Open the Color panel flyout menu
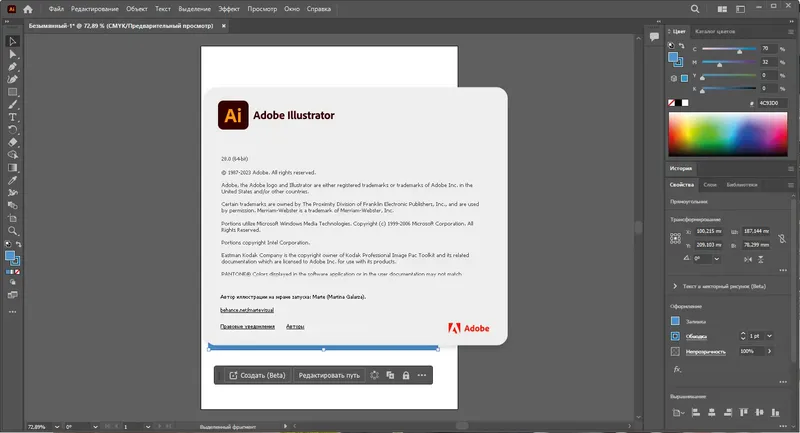The height and width of the screenshot is (433, 800). tap(791, 32)
